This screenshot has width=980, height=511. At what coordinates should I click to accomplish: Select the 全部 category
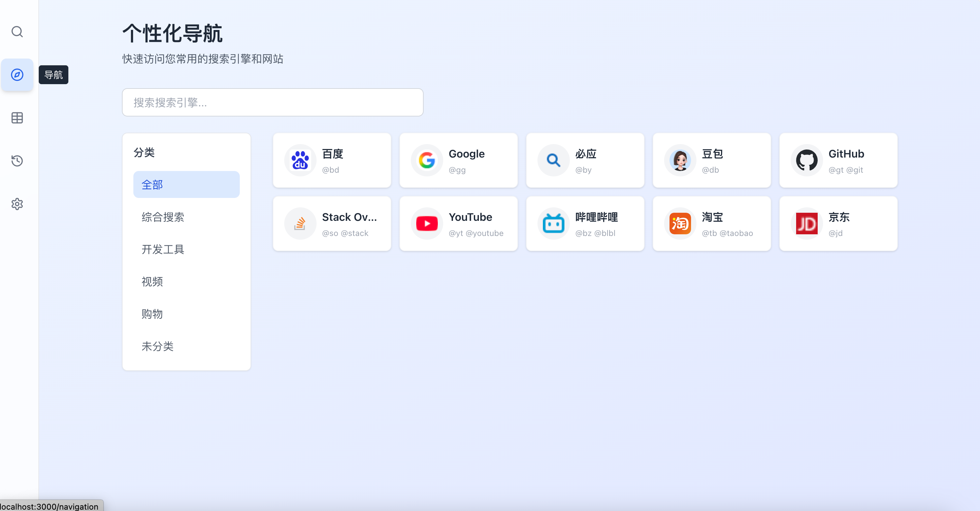tap(187, 184)
